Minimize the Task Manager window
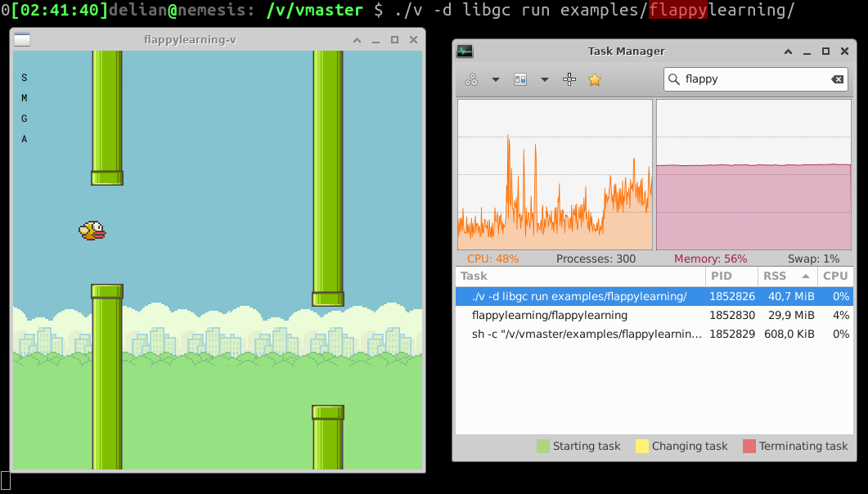 point(807,52)
